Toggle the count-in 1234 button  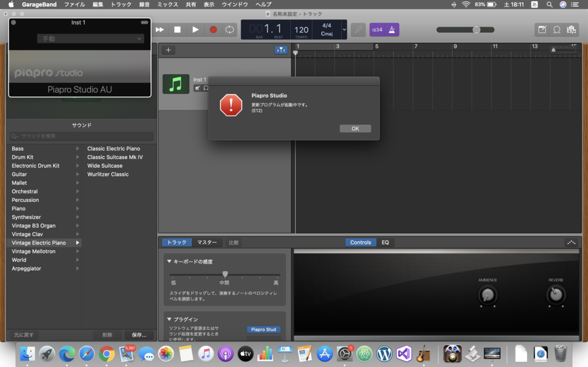(377, 29)
